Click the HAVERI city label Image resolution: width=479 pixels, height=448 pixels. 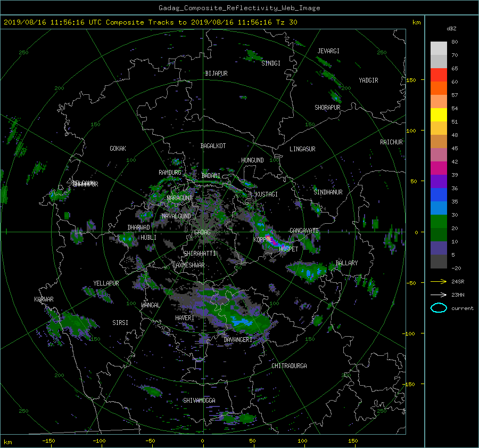click(x=185, y=319)
